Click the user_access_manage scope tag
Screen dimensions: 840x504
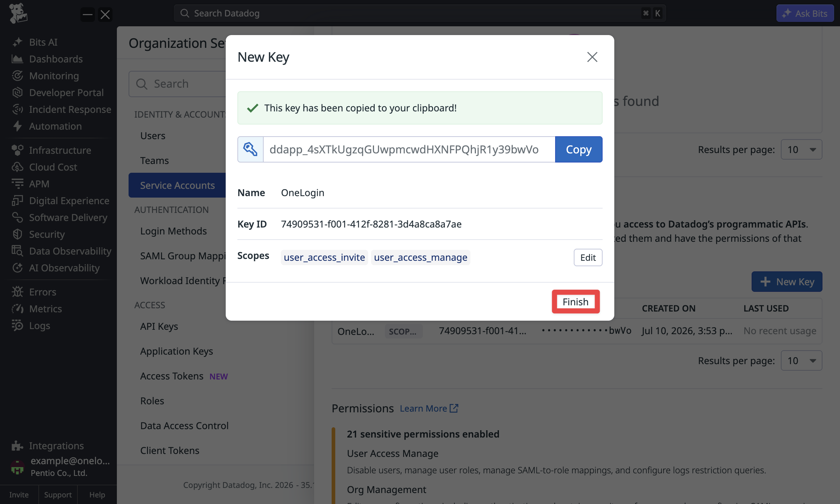(421, 257)
